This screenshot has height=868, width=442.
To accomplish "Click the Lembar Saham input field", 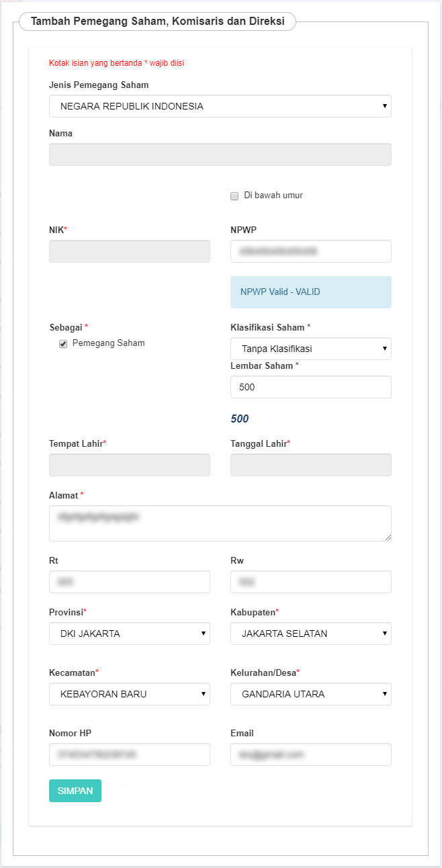I will (310, 387).
